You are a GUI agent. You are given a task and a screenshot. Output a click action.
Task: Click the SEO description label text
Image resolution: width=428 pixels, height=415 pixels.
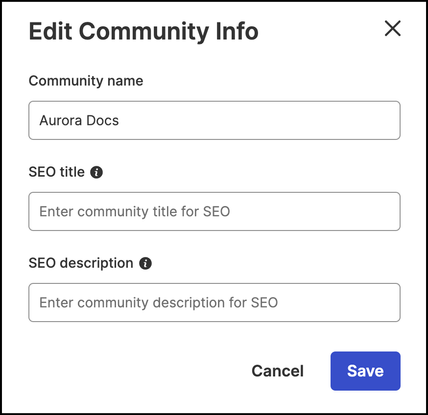[x=81, y=263]
